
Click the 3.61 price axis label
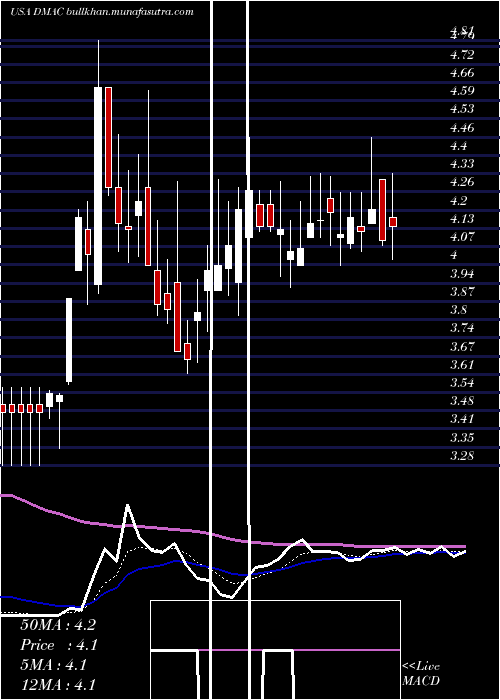point(462,364)
